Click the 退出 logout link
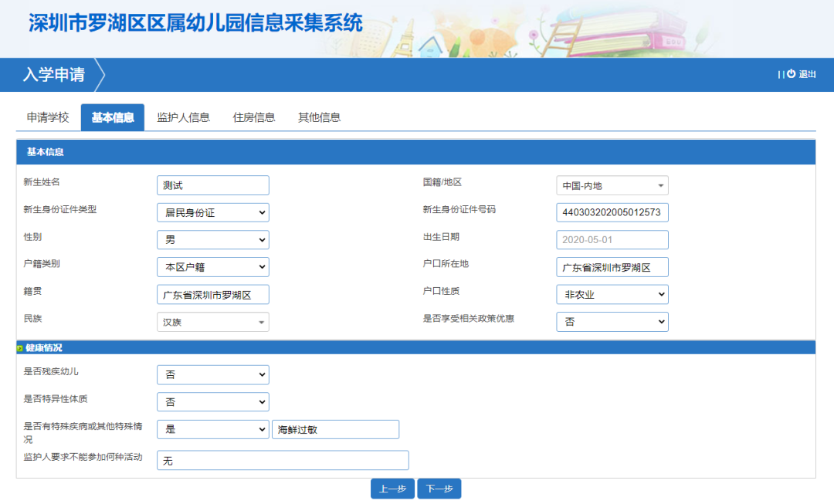 click(809, 74)
